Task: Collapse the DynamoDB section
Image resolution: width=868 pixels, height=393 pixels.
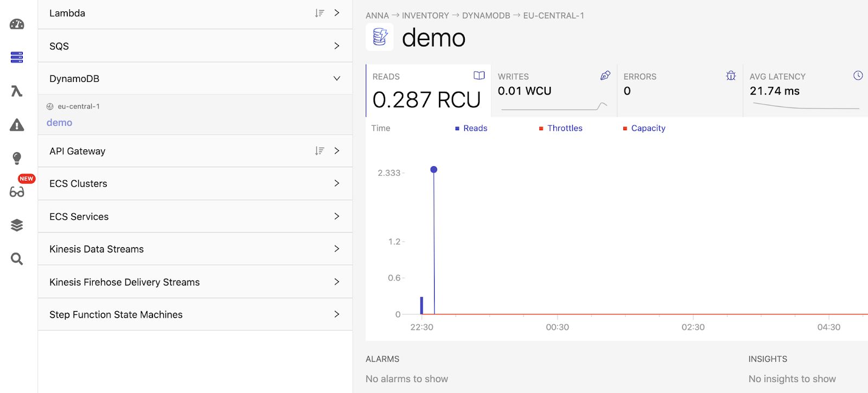Action: click(336, 79)
